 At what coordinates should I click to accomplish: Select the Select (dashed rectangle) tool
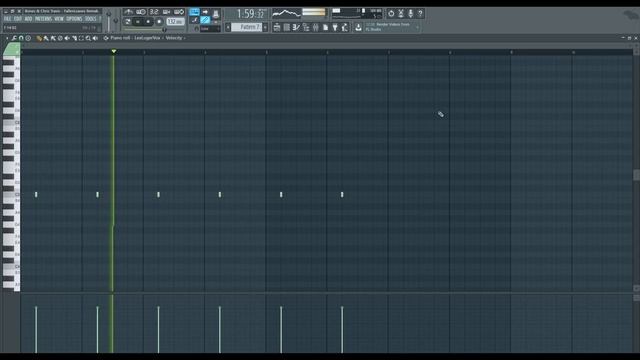(x=81, y=38)
